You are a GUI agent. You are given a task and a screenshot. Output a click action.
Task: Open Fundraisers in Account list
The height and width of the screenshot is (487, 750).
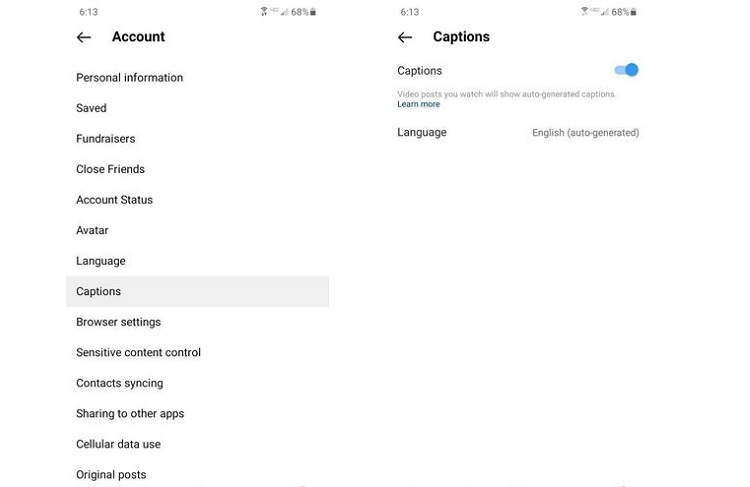click(105, 139)
